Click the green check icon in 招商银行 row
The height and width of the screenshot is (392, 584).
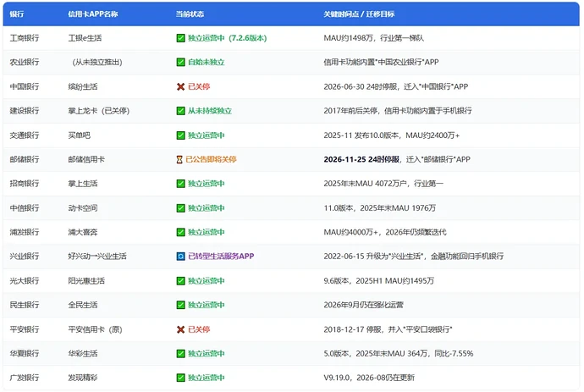click(180, 184)
